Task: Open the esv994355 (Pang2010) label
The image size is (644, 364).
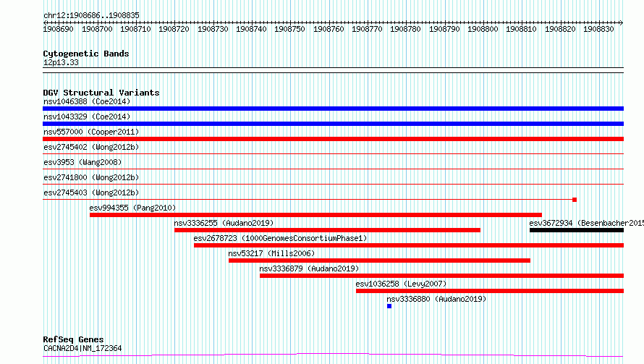Action: pos(132,208)
